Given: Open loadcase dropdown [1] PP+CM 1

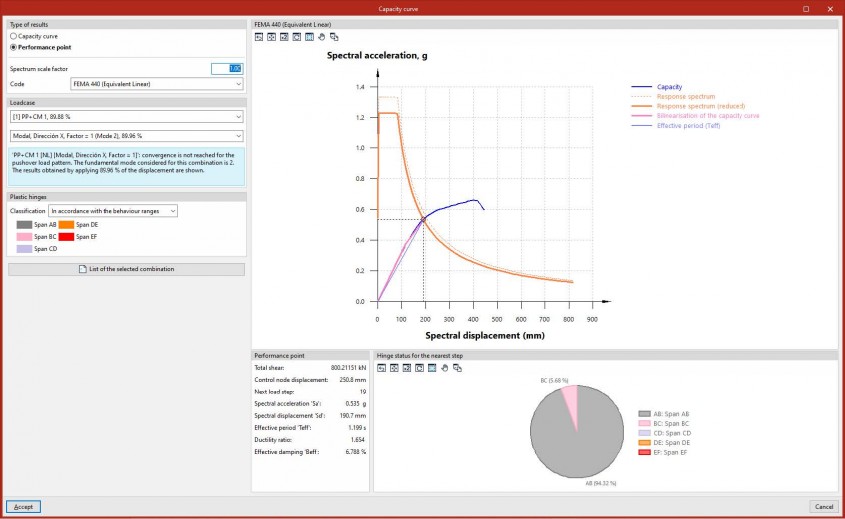Looking at the screenshot, I should 127,116.
